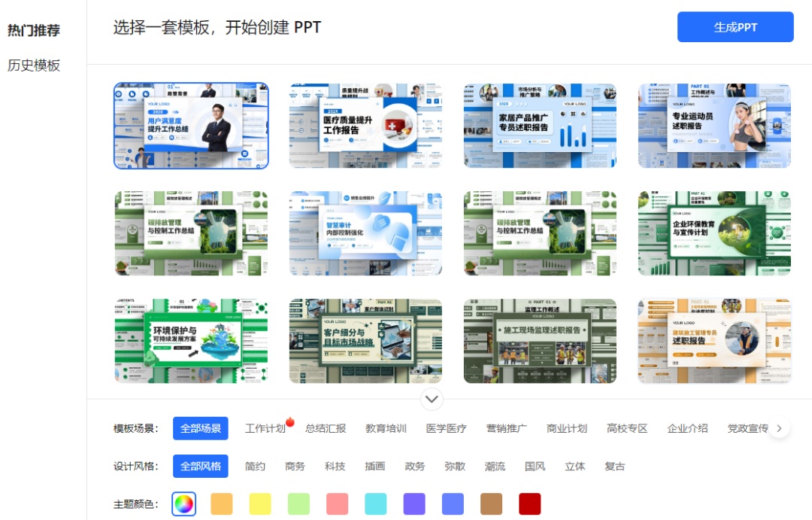
Task: Filter templates by 商业计划 scene
Action: tap(567, 428)
